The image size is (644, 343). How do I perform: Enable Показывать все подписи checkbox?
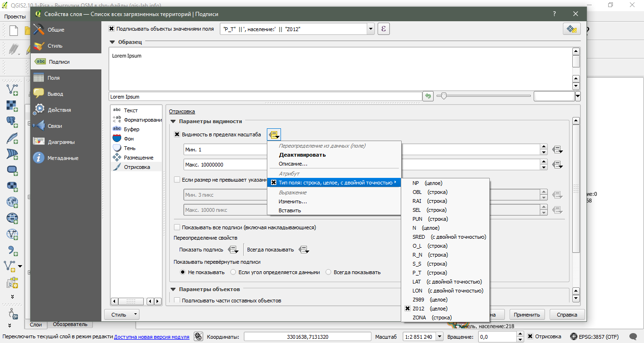click(177, 227)
